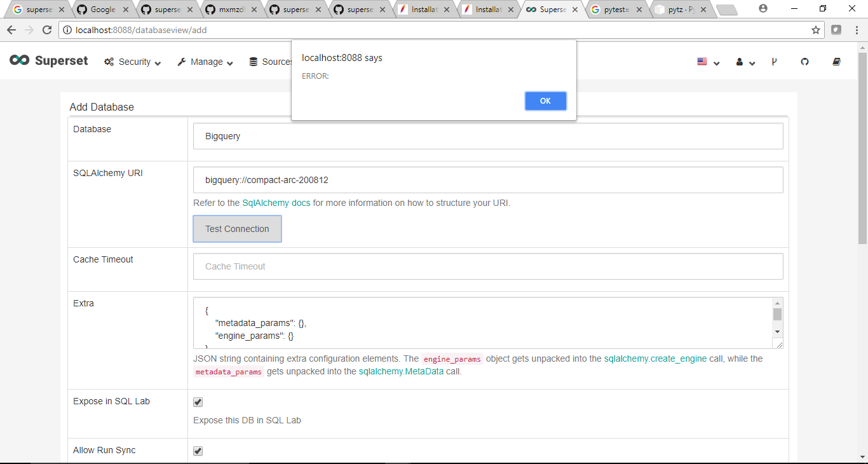Image resolution: width=868 pixels, height=464 pixels.
Task: Open the GitHub repository icon in navbar
Action: coord(804,62)
